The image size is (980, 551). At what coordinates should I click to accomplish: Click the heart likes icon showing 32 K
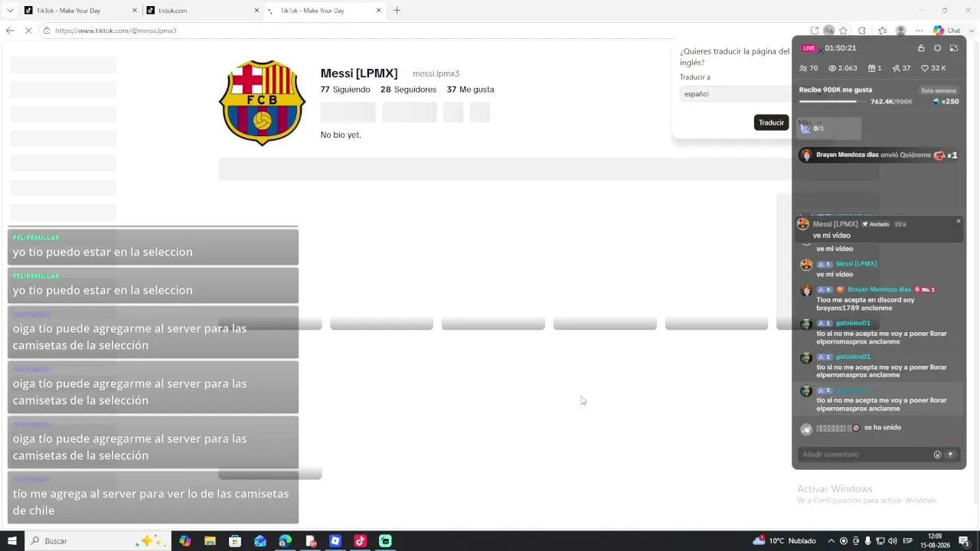(x=924, y=68)
